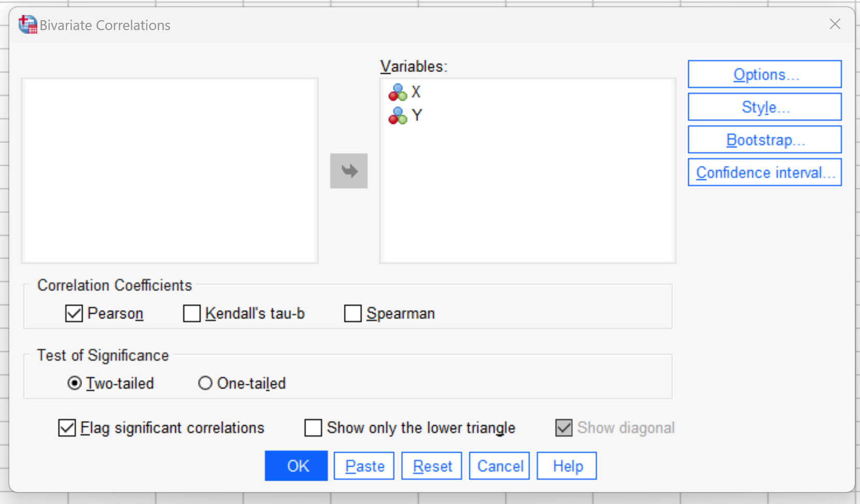
Task: Toggle Flag significant correlations
Action: point(67,428)
